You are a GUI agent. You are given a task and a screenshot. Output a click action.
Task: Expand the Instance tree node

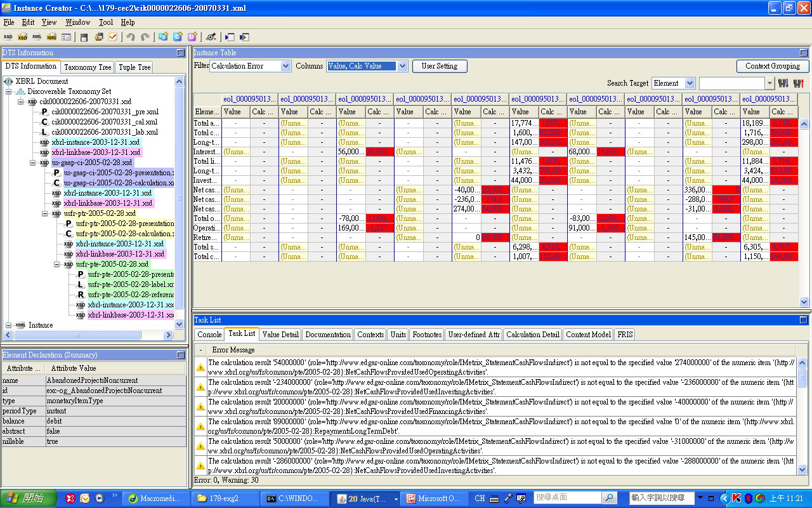9,325
